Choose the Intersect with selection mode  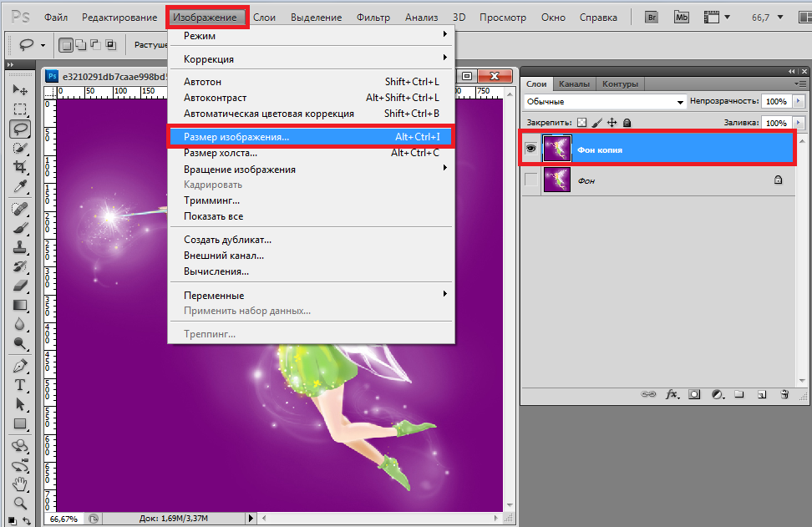[111, 45]
